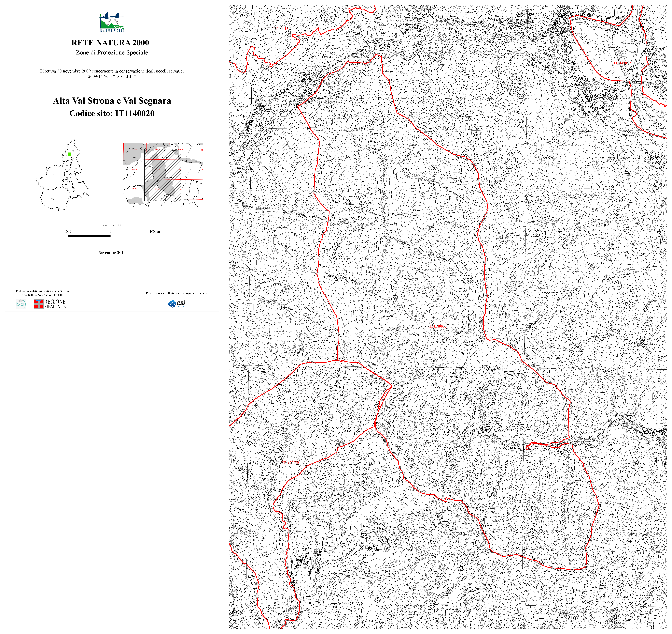Click the Natura 2000 bird logo
672x634 pixels.
click(112, 22)
